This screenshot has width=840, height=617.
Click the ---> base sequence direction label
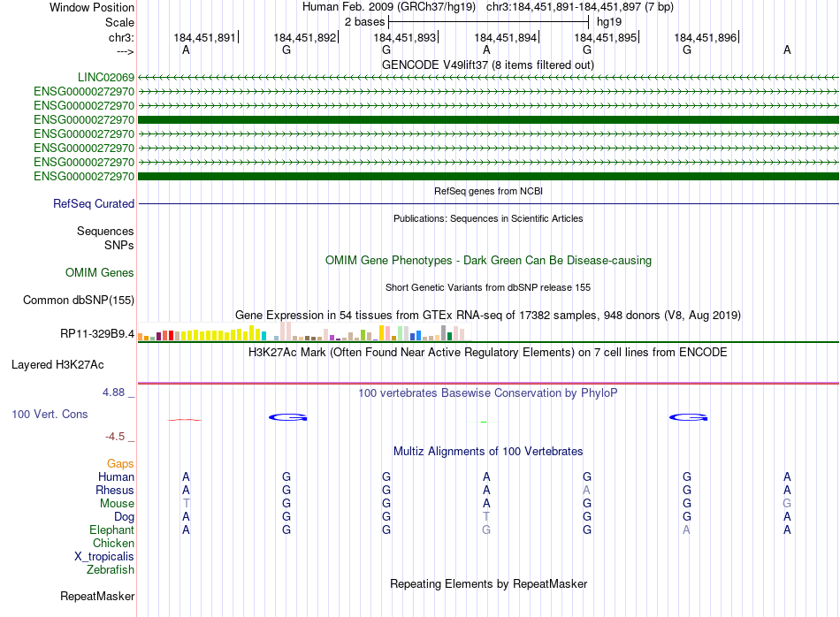click(125, 51)
